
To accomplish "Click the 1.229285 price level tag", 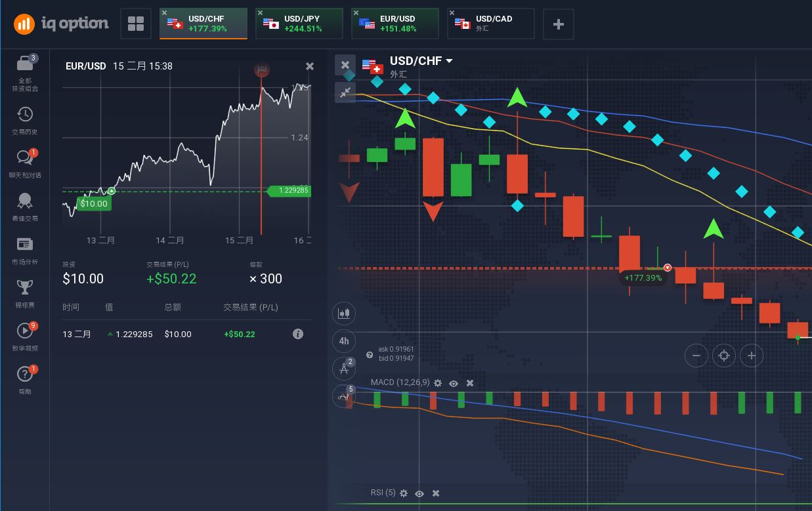I will (289, 191).
